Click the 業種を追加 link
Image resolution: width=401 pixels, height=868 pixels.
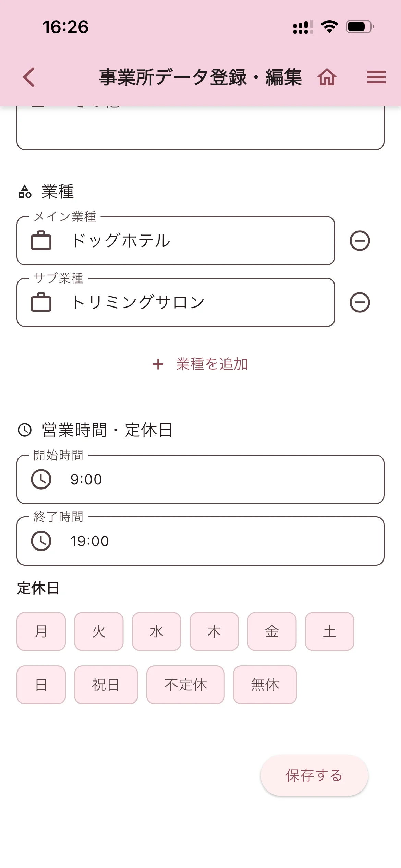[x=200, y=364]
